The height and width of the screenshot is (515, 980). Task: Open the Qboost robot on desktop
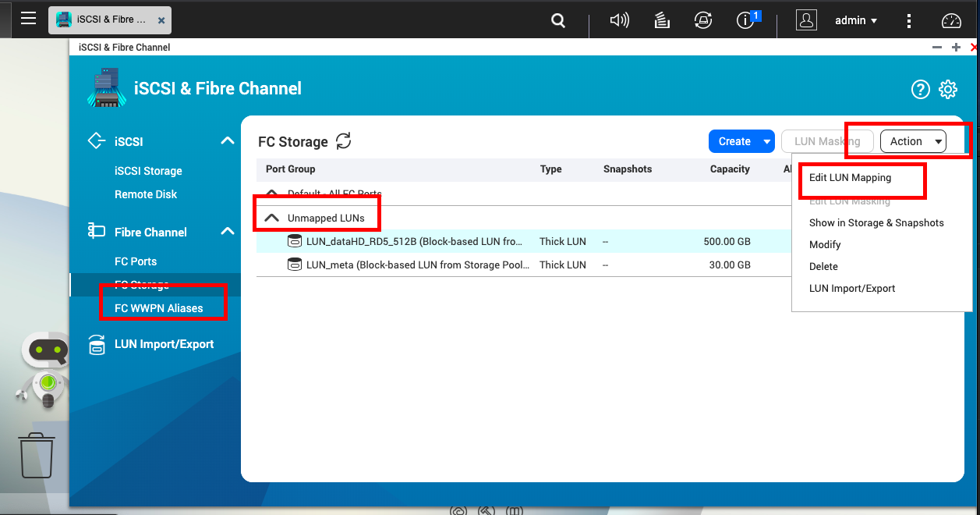[x=47, y=371]
